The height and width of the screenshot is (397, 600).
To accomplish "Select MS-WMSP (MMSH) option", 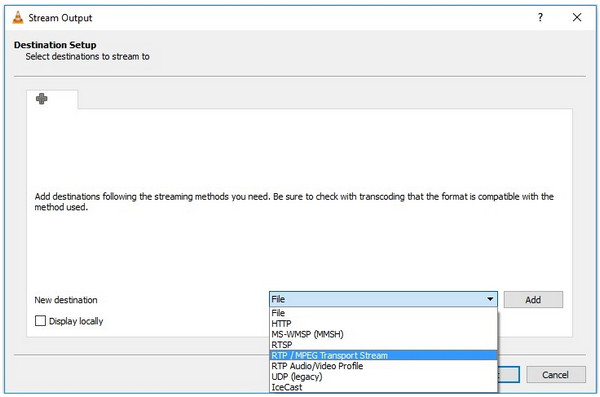I will pos(383,334).
